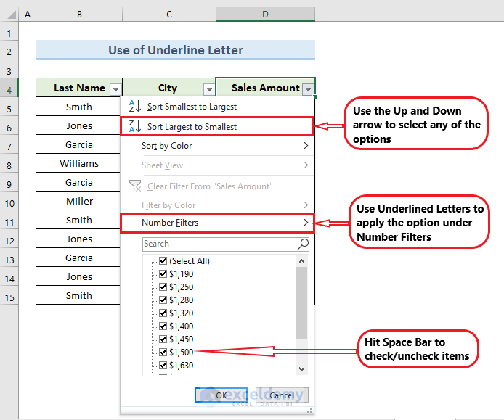
Task: Click the Miller cell
Action: (x=79, y=202)
